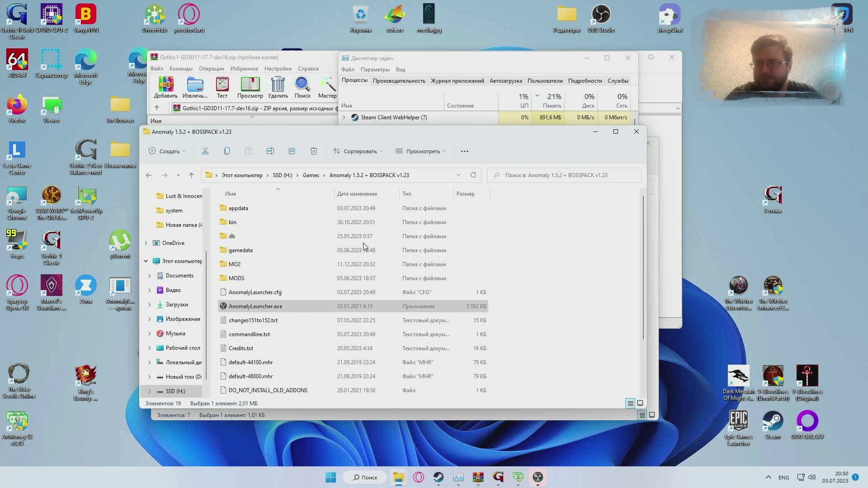Switch to details list view toggle
Viewport: 868px width, 488px height.
click(x=630, y=403)
